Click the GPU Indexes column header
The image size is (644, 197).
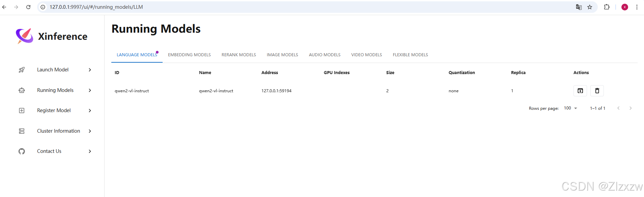[337, 73]
